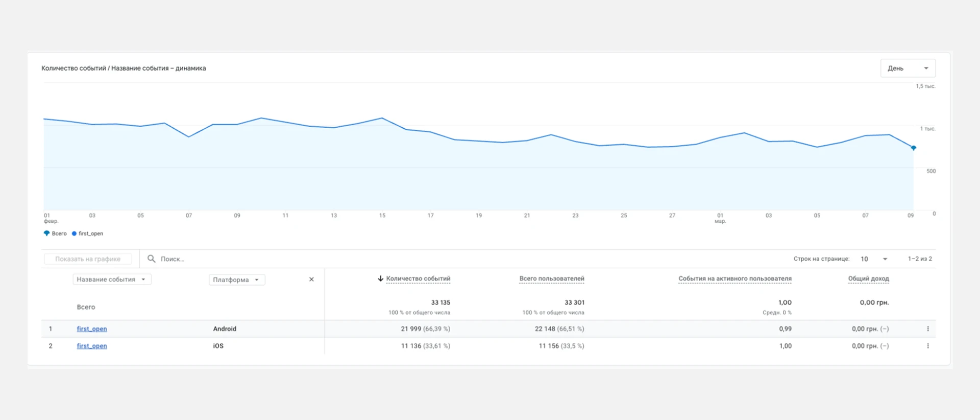The height and width of the screenshot is (420, 980).
Task: Open first_open link in Android row
Action: click(x=92, y=329)
